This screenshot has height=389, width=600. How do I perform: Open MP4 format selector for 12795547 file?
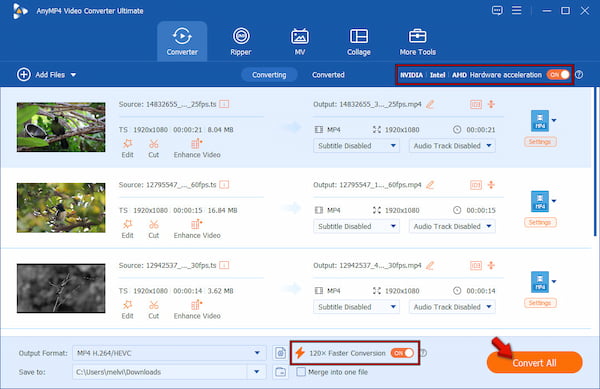[543, 201]
